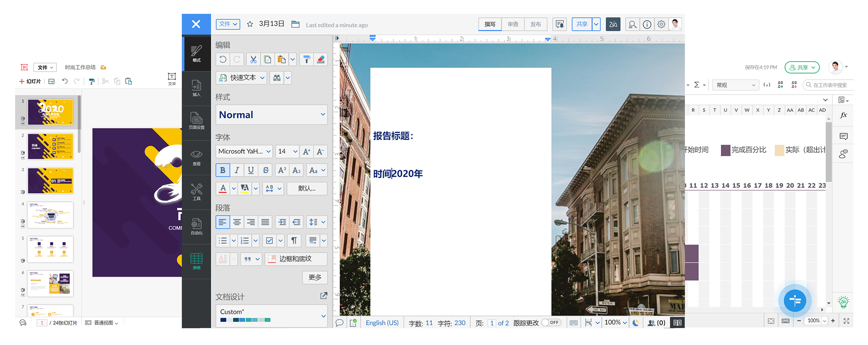Toggle Bold formatting
The image size is (868, 345).
(222, 170)
